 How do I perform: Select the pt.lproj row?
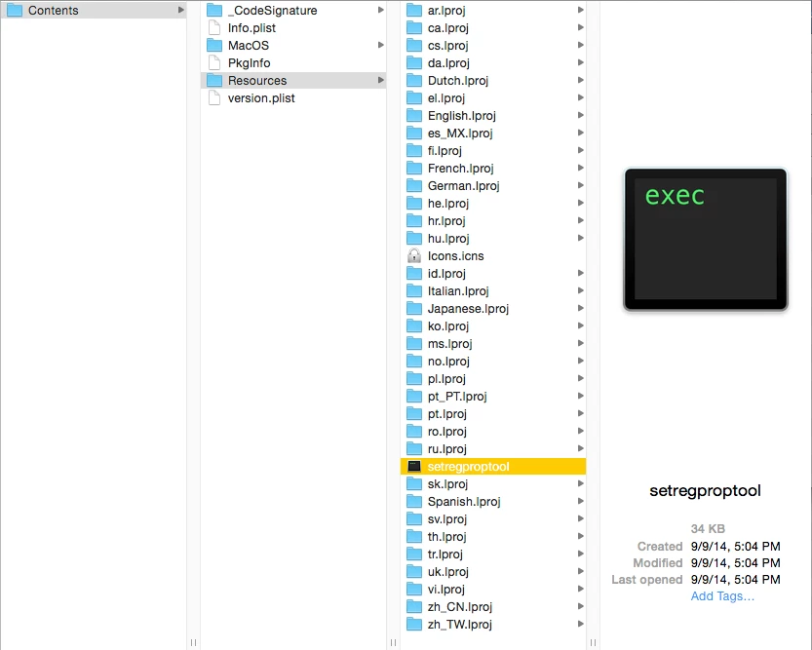click(x=493, y=414)
